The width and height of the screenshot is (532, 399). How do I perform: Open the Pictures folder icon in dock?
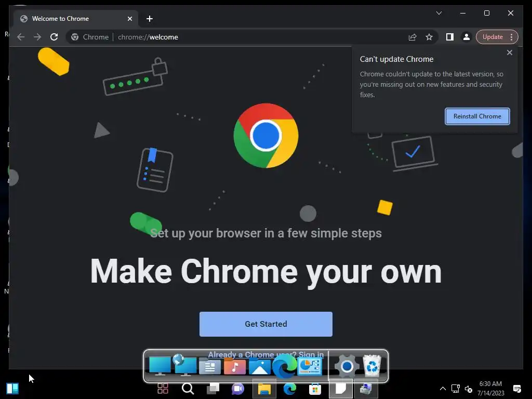260,367
